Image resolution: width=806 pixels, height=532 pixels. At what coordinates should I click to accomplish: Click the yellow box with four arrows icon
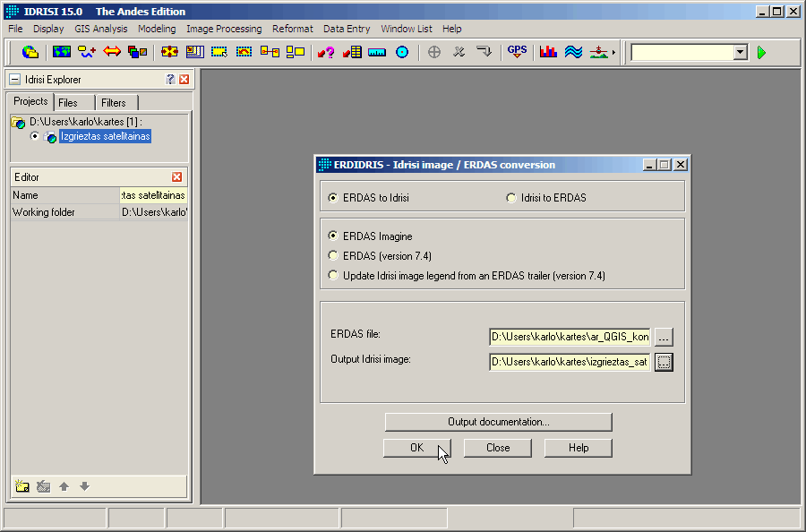(x=169, y=52)
